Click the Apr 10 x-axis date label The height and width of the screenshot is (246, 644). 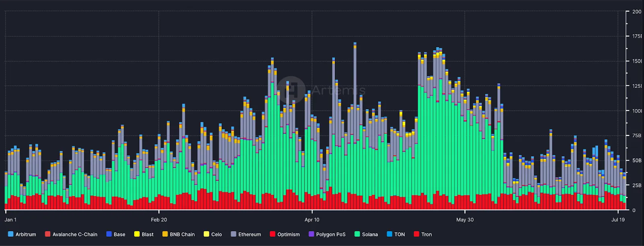(x=312, y=220)
